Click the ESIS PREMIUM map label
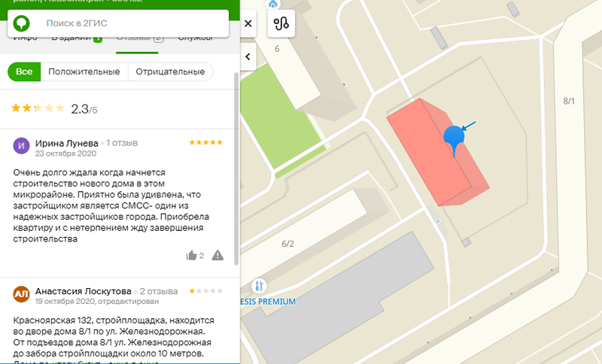 (268, 302)
